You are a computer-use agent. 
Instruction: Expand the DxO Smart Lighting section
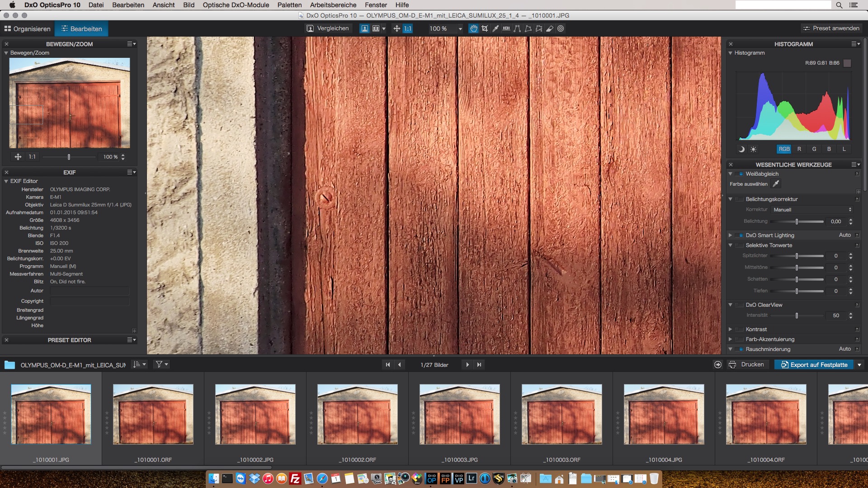(x=731, y=235)
